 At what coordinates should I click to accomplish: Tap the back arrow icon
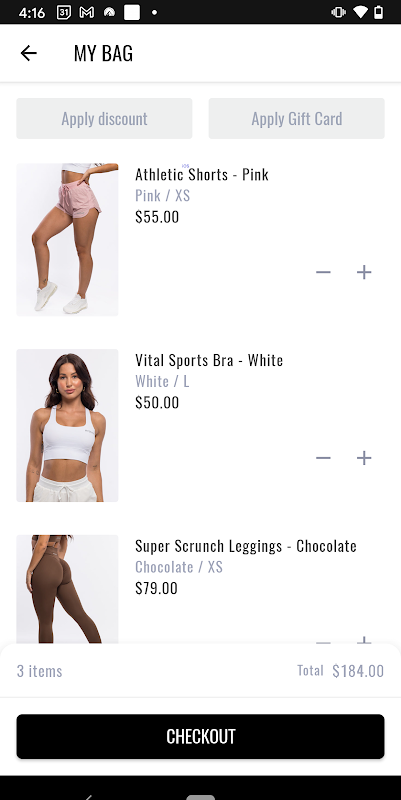pos(29,53)
